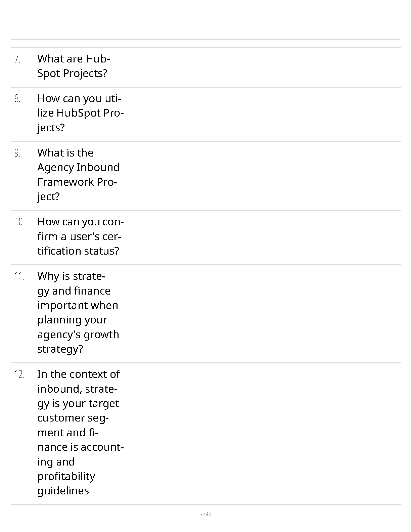Click the number 7 list marker
This screenshot has height=532, width=411.
(x=17, y=59)
